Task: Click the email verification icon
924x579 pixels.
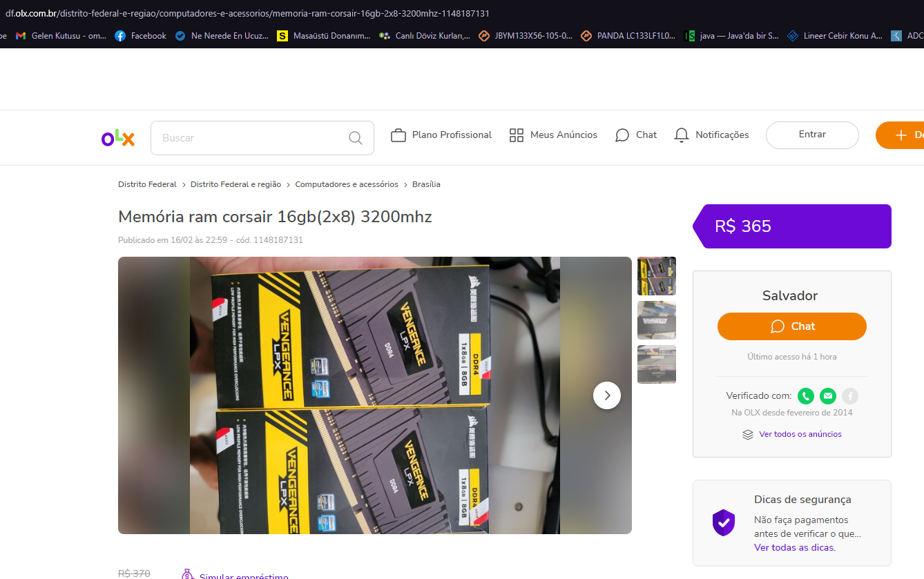Action: pyautogui.click(x=828, y=396)
